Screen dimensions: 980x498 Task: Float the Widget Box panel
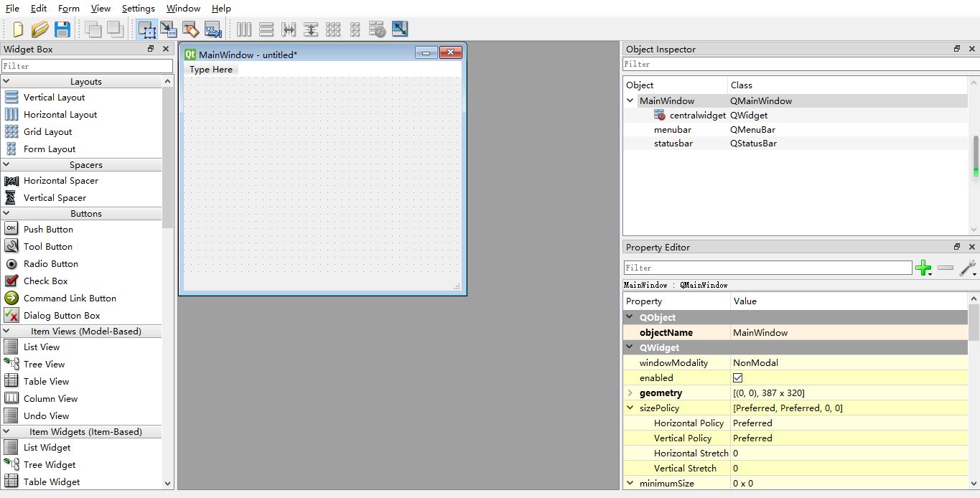coord(151,49)
